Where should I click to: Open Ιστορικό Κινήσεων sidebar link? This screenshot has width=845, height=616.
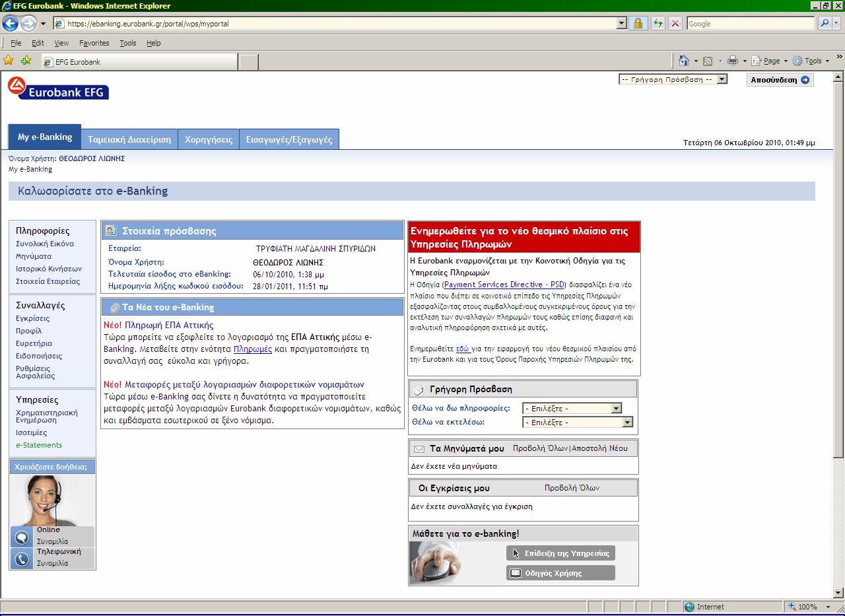49,269
